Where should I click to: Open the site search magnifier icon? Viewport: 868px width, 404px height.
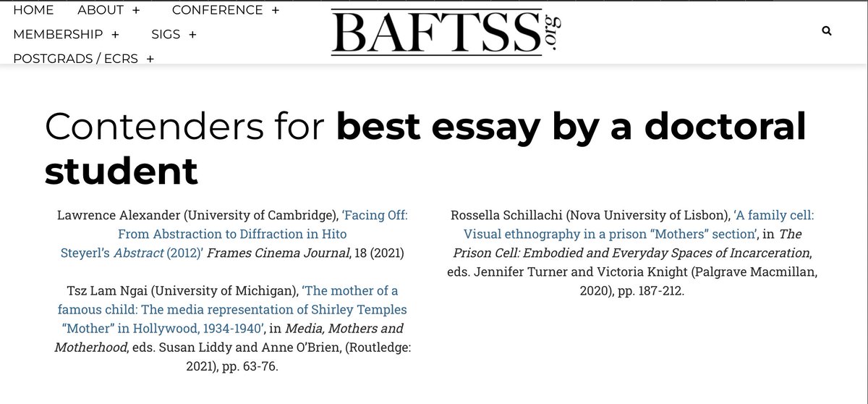click(x=827, y=31)
